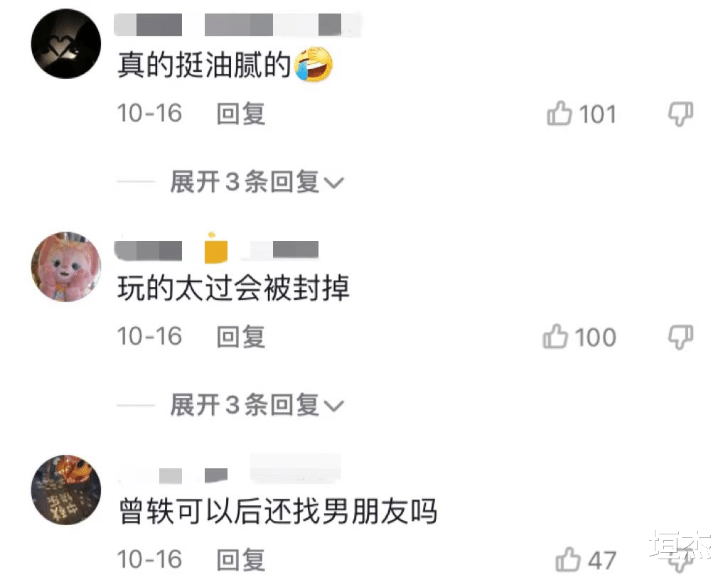728x582 pixels.
Task: Open the candle-lights avatar profile
Action: [x=66, y=490]
